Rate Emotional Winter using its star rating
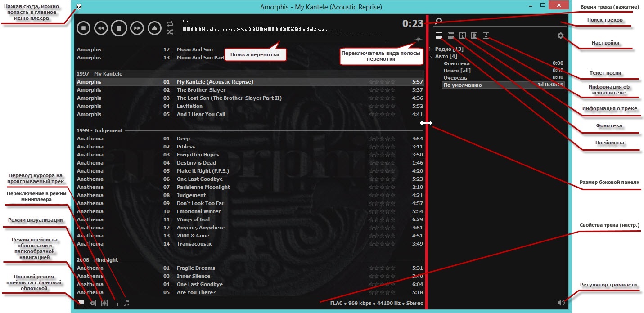Image resolution: width=644 pixels, height=313 pixels. 382,211
